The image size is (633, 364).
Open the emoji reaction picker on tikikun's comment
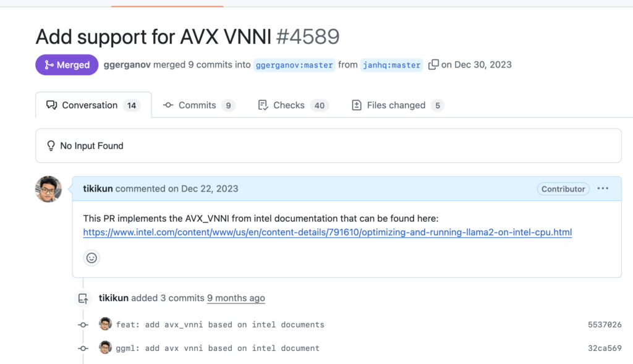91,258
